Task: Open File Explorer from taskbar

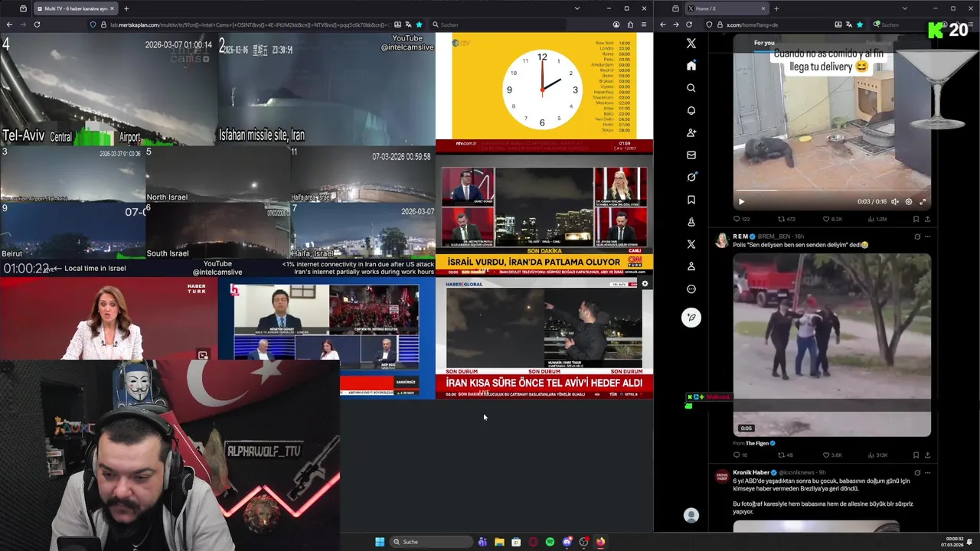Action: coord(499,542)
